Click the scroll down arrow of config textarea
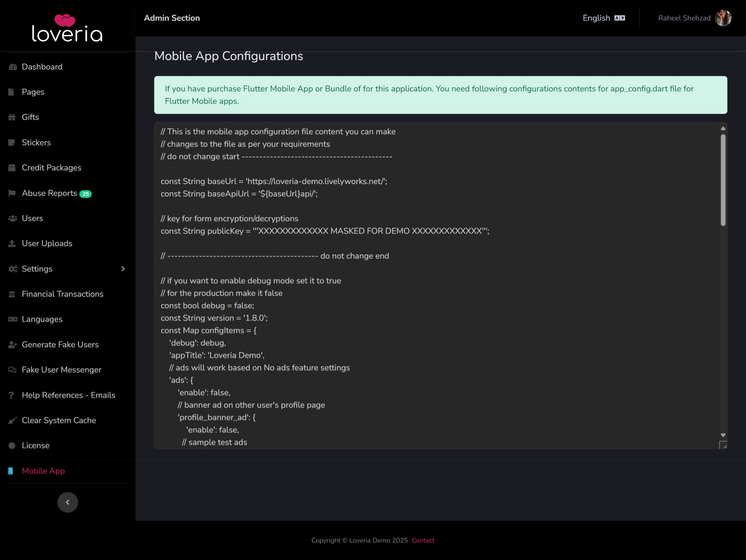 (723, 435)
